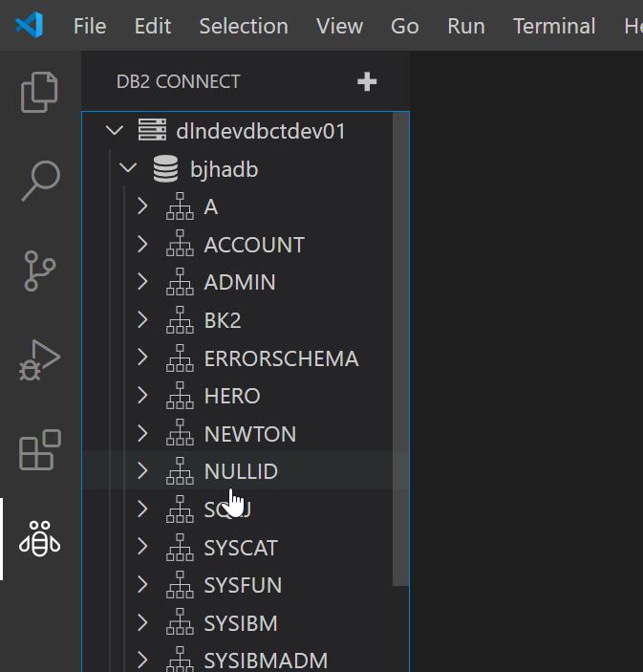Select the Db2 Connect bee icon

(39, 539)
